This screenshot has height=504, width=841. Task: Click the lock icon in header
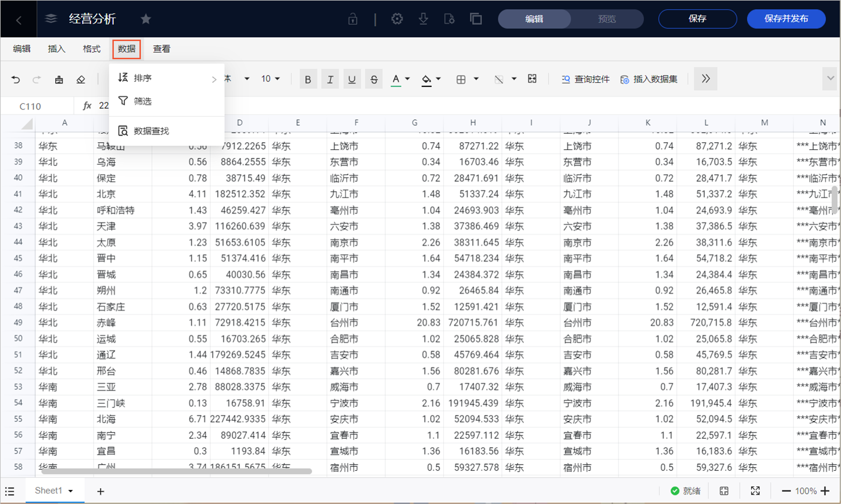[353, 19]
